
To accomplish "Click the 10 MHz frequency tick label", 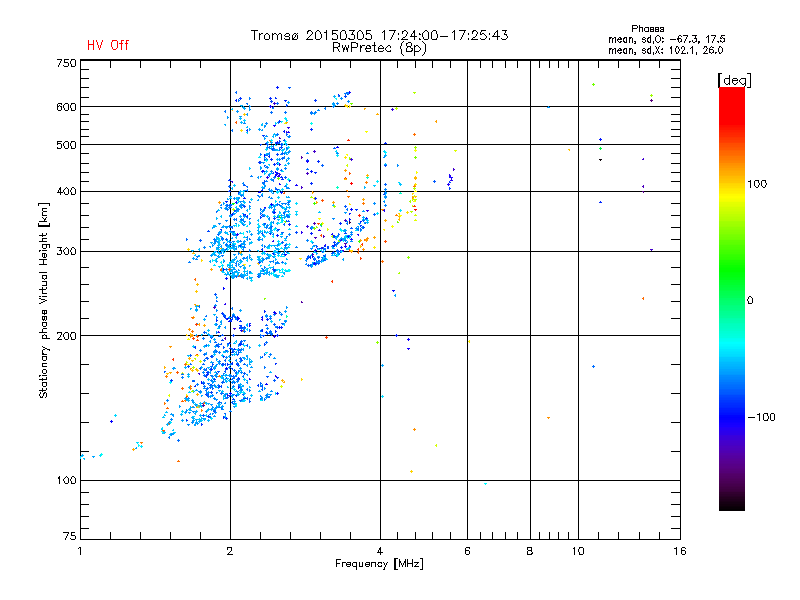I will point(578,551).
